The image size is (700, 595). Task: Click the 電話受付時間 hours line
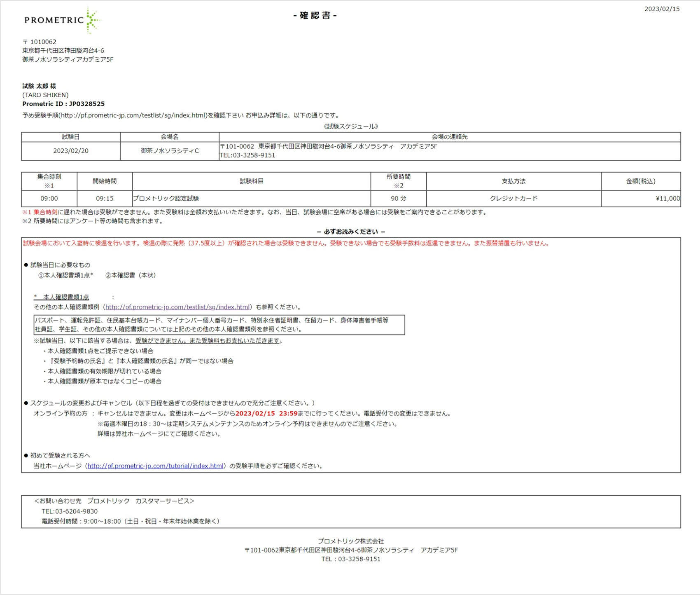point(131,522)
